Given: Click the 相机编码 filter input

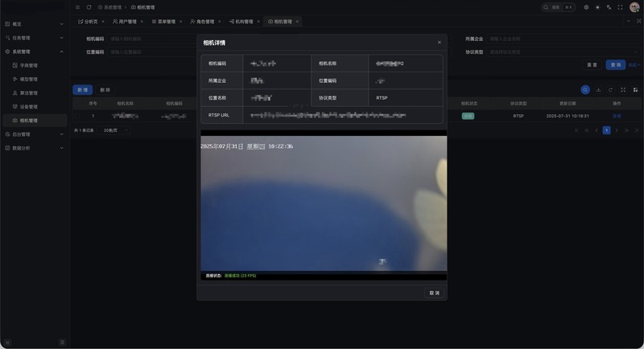Looking at the screenshot, I should (x=152, y=39).
